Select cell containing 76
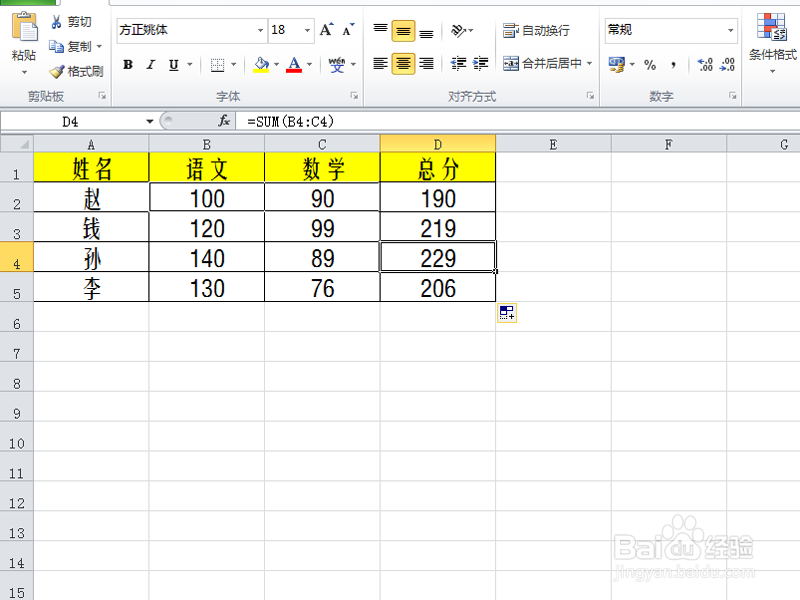Viewport: 800px width, 600px height. (322, 287)
